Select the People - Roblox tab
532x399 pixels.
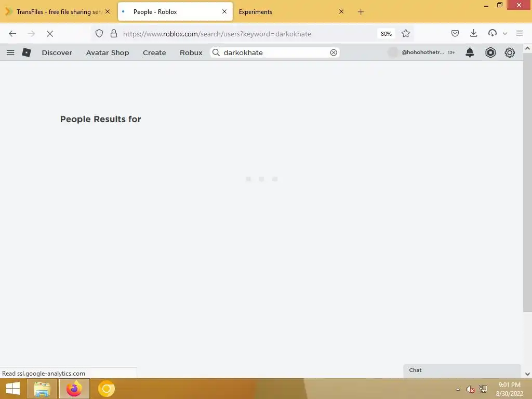pos(176,12)
